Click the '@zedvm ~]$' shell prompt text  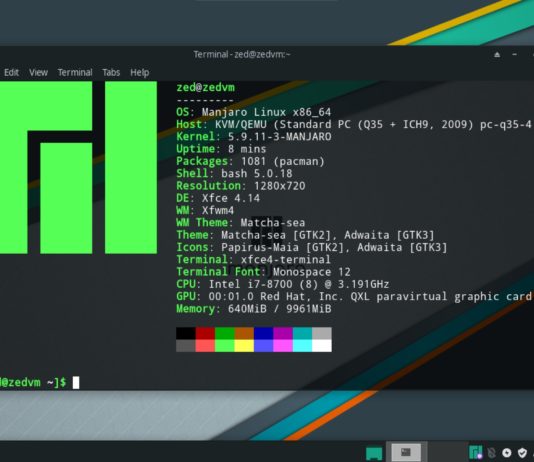33,383
